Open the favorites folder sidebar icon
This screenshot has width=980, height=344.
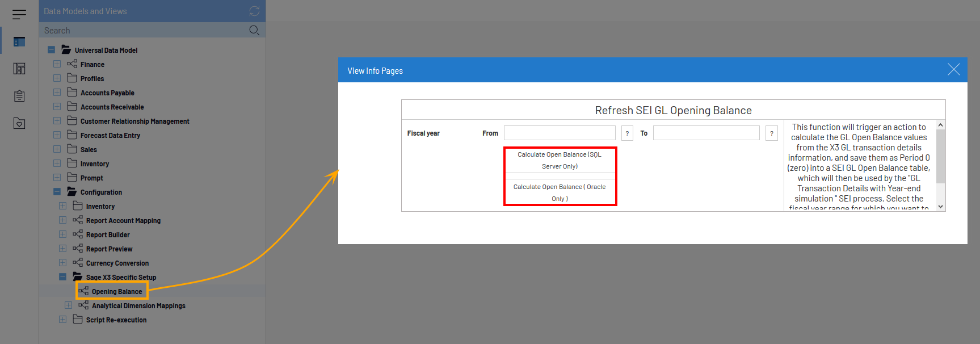point(19,123)
